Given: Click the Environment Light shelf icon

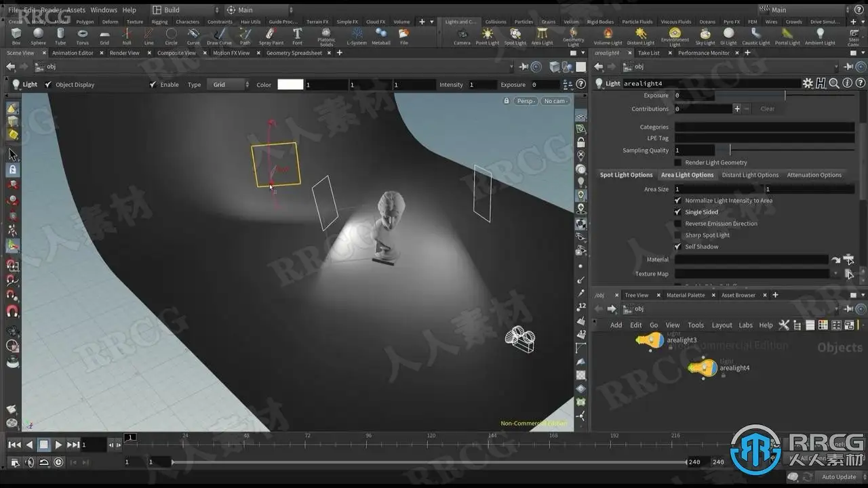Looking at the screenshot, I should click(x=674, y=35).
